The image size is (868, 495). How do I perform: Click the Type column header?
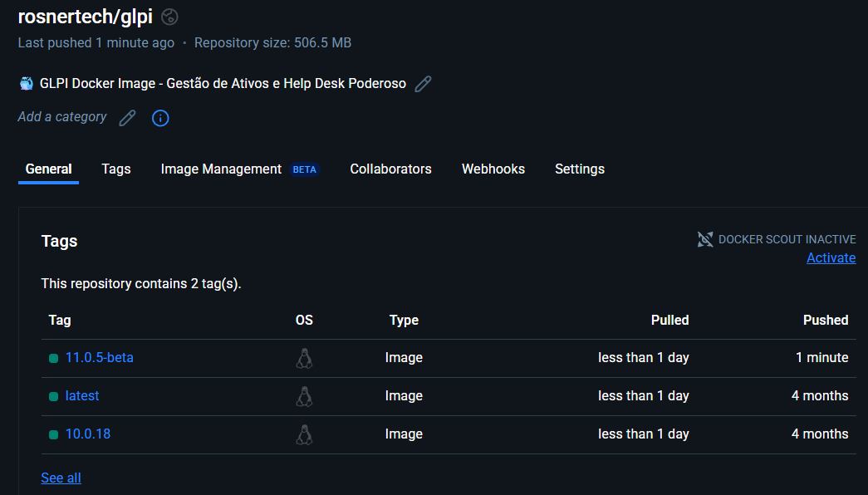click(x=405, y=320)
